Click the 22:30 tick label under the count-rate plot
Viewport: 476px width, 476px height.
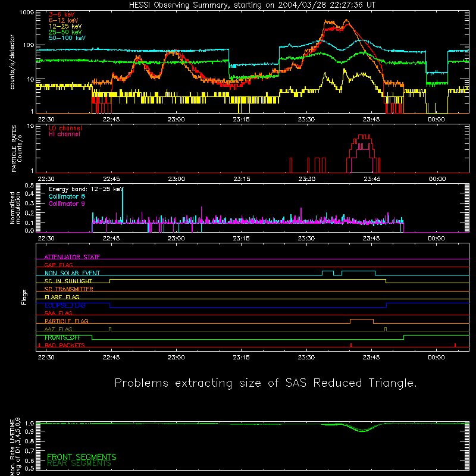pos(46,120)
